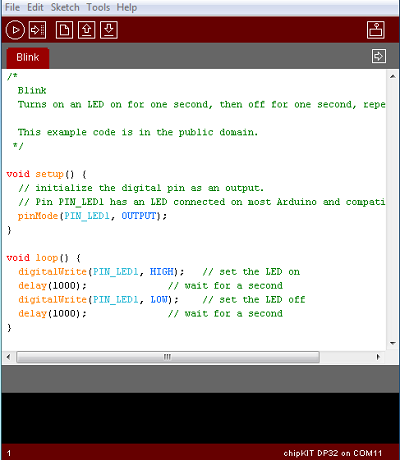Image resolution: width=400 pixels, height=460 pixels.
Task: Click the Upload toolbar icon
Action: [37, 30]
